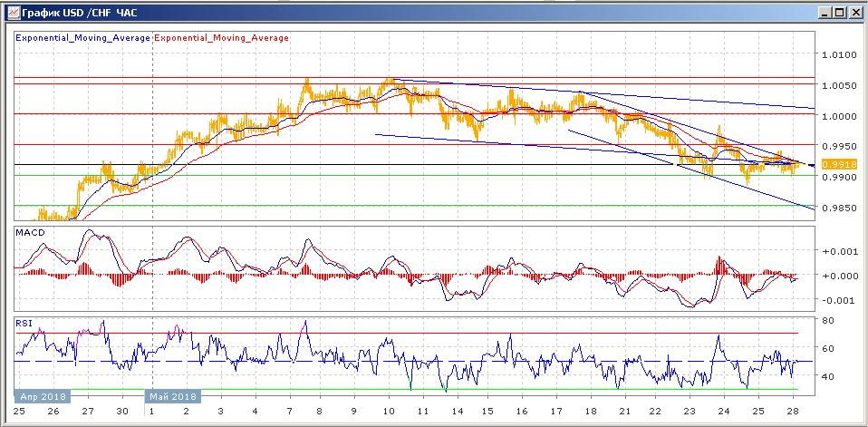Click date 10 on the time axis
The image size is (868, 427).
point(388,412)
